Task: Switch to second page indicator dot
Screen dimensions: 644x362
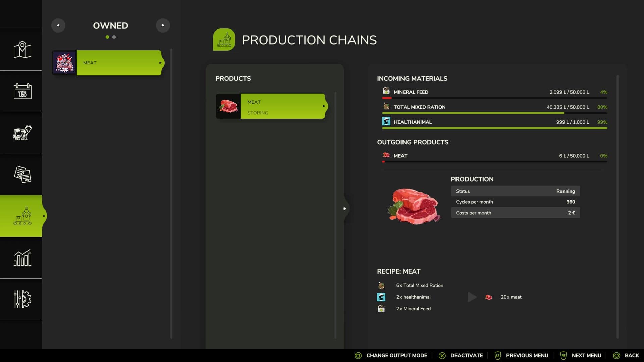Action: [x=114, y=37]
